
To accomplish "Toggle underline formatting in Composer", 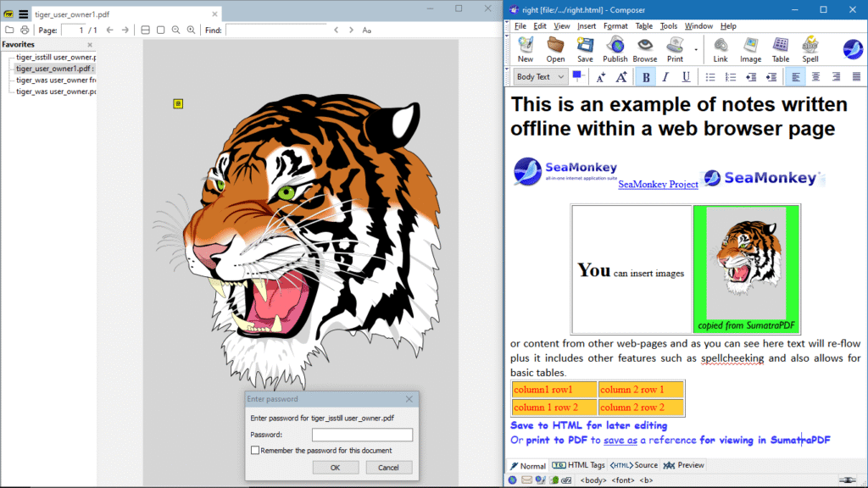I will click(685, 76).
